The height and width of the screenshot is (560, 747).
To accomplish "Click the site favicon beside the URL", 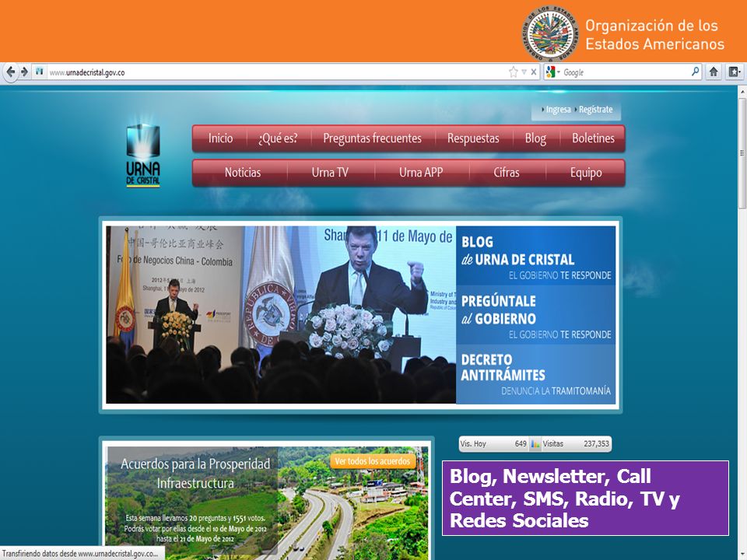I will [40, 72].
